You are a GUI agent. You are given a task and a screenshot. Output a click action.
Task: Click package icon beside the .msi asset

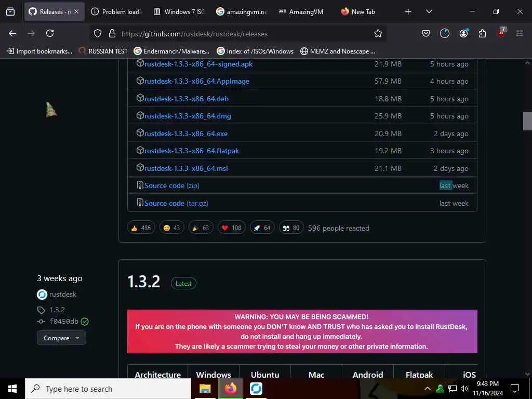pyautogui.click(x=140, y=168)
